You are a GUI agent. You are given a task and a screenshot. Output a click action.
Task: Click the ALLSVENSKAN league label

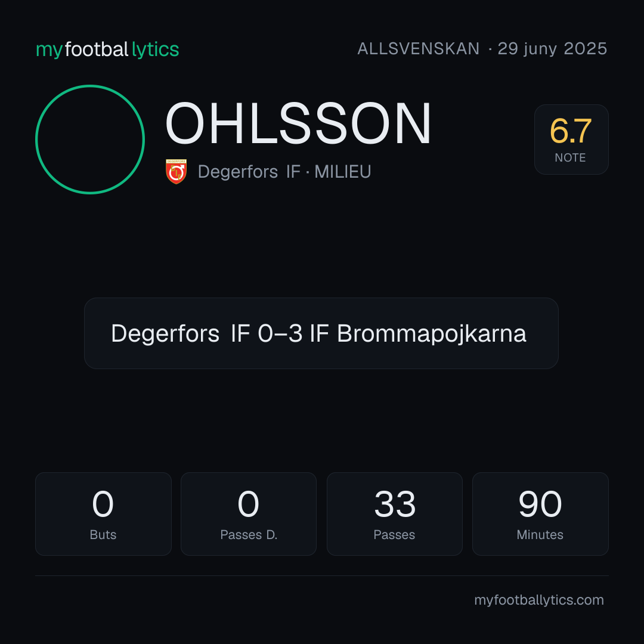coord(418,49)
